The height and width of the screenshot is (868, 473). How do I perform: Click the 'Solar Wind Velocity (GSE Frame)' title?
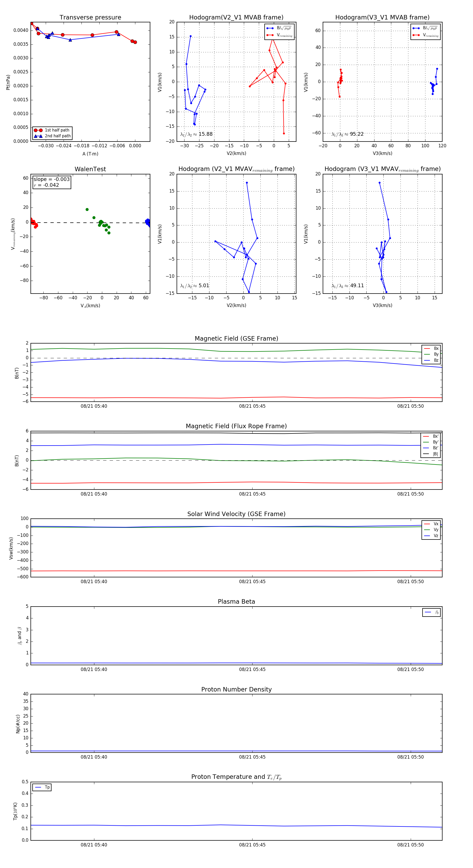coord(236,514)
